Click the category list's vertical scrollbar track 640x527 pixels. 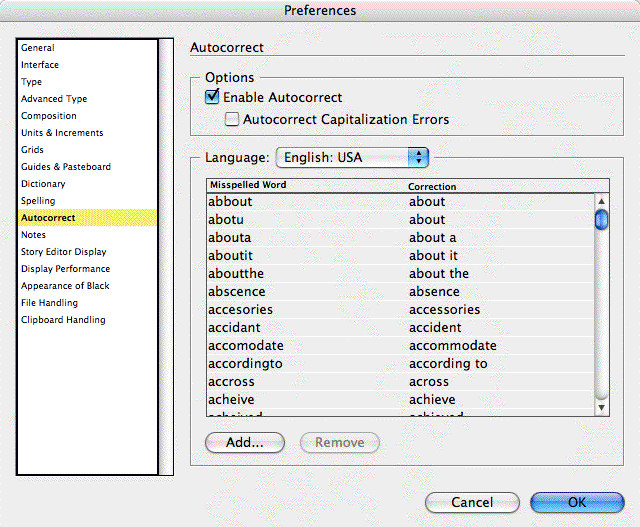click(x=166, y=257)
